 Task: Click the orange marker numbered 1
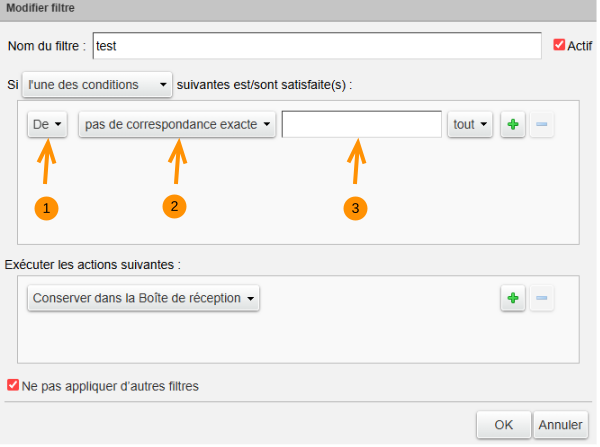(x=46, y=208)
